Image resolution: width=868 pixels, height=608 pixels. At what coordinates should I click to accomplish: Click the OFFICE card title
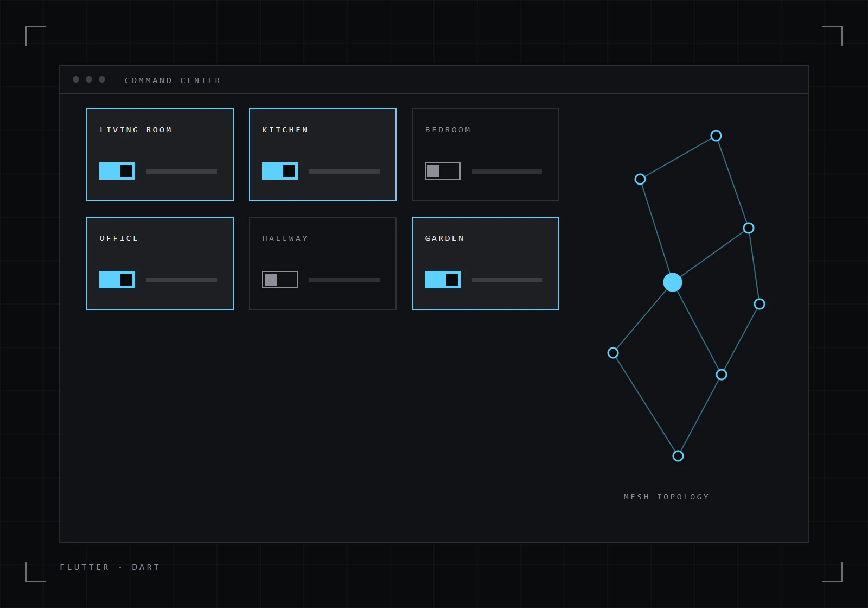coord(119,238)
